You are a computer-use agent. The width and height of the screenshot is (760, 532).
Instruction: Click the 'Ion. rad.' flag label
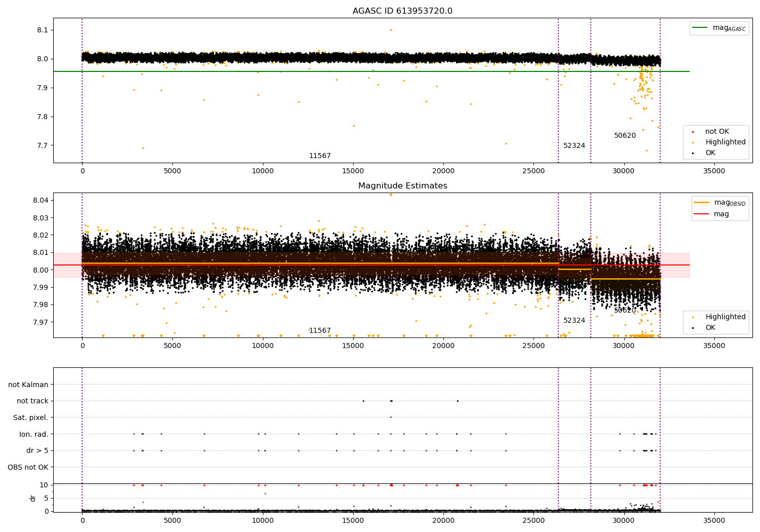(34, 434)
